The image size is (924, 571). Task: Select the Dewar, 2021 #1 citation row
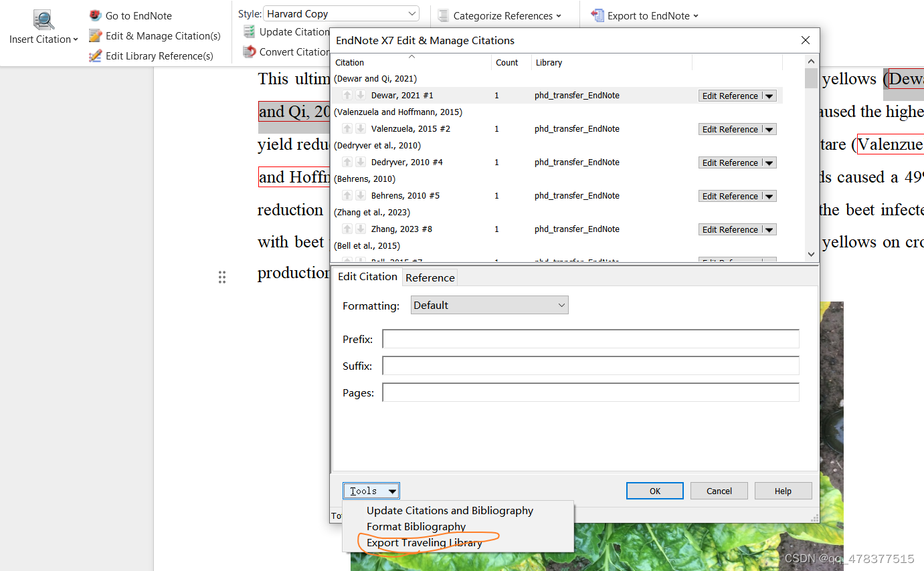(x=557, y=95)
